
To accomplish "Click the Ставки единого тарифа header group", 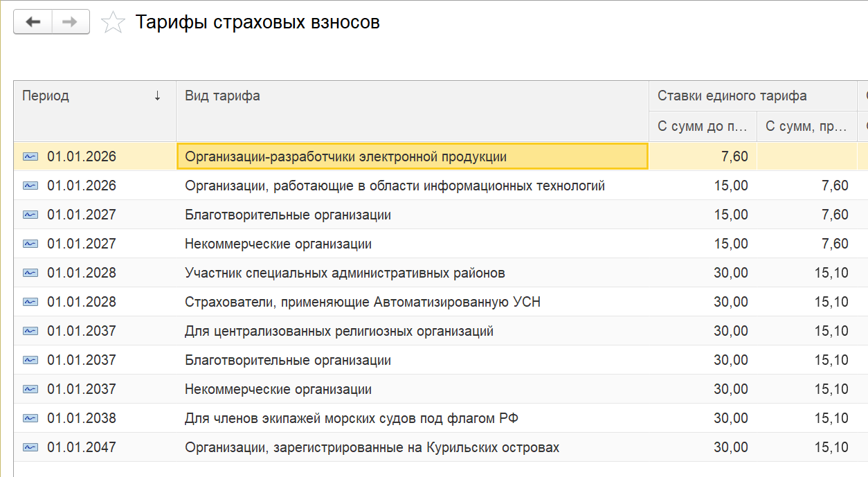I will tap(732, 96).
